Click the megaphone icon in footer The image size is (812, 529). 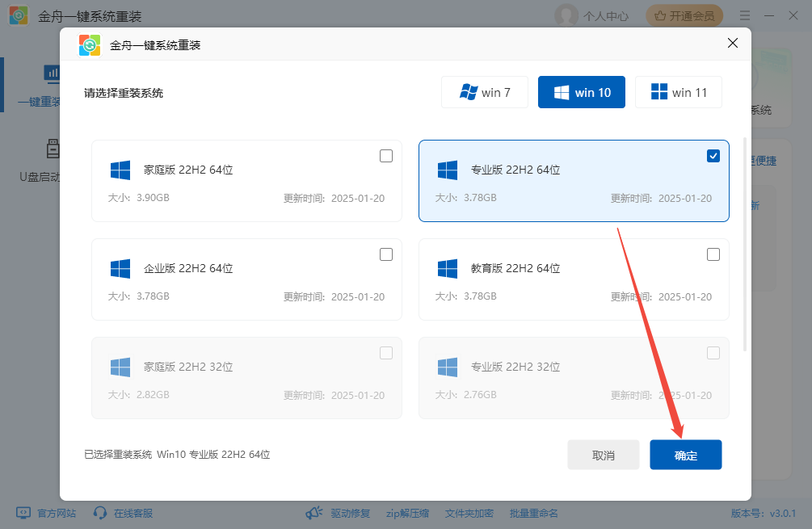click(313, 513)
